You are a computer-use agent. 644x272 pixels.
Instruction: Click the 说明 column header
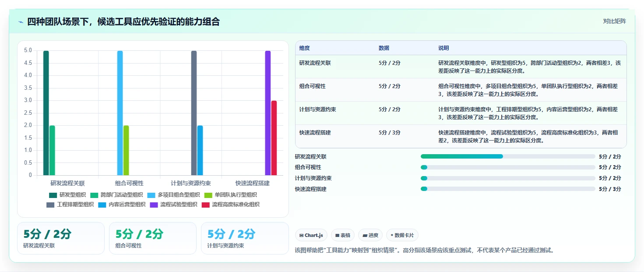click(443, 48)
